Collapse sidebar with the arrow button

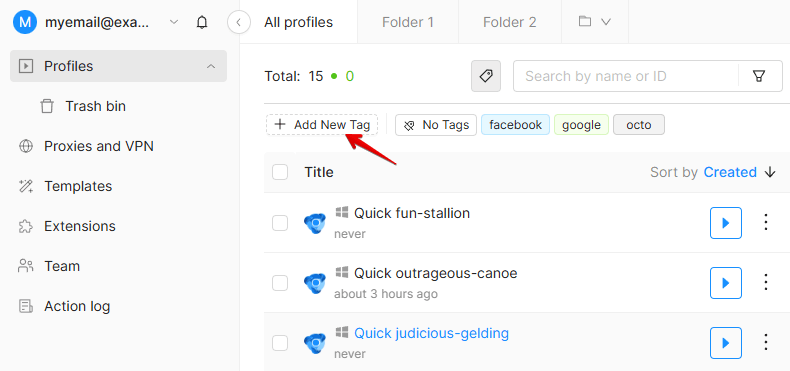coord(239,22)
